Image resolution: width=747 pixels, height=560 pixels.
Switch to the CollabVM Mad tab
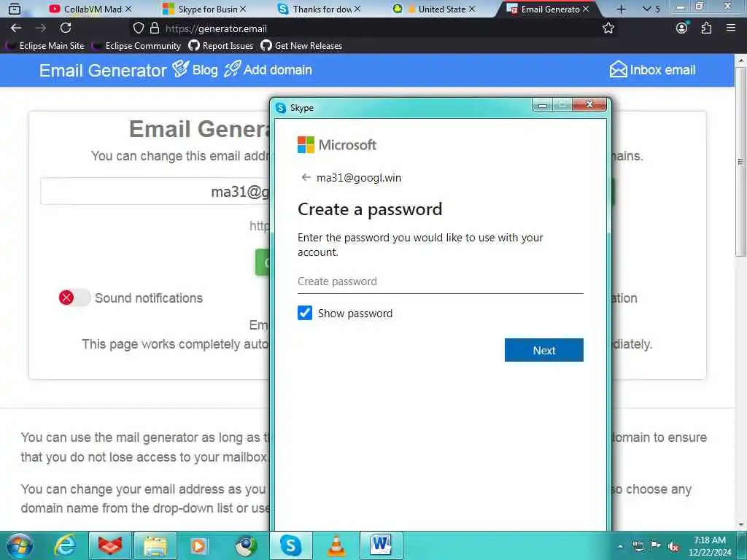click(x=90, y=9)
